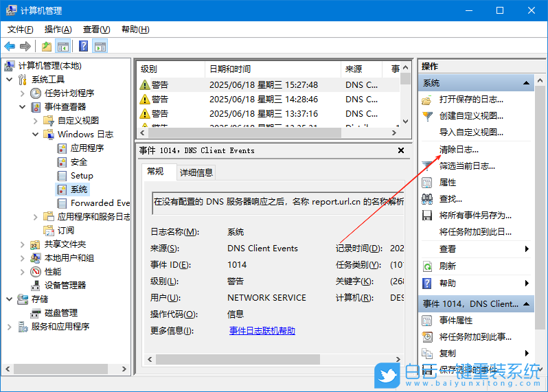Open the 查看 submenu arrow
The image size is (548, 392).
point(527,249)
